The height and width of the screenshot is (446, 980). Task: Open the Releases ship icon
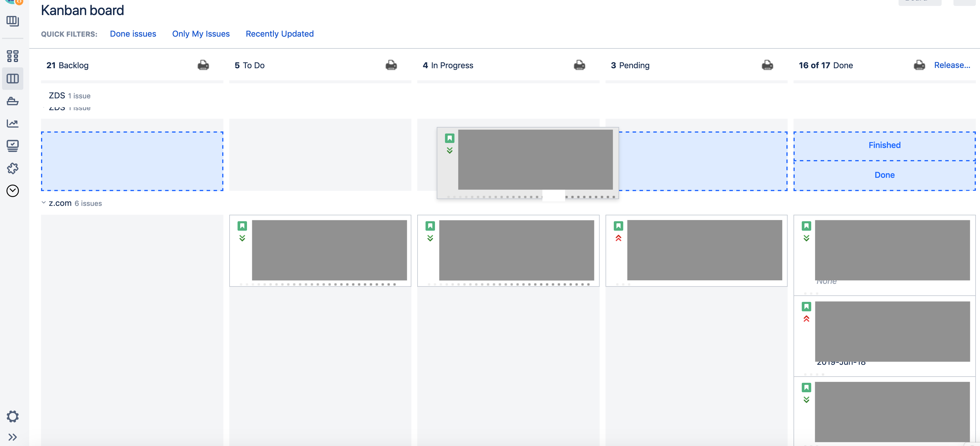click(x=13, y=101)
